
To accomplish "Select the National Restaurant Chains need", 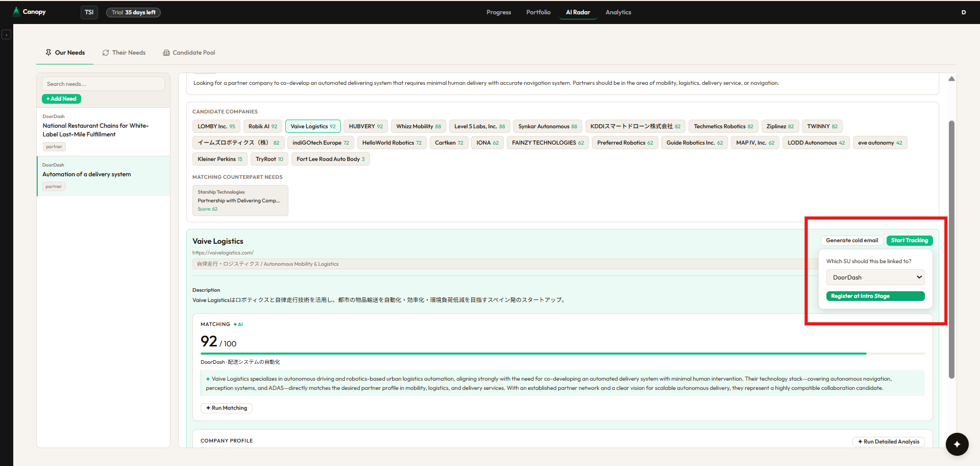I will pyautogui.click(x=104, y=132).
